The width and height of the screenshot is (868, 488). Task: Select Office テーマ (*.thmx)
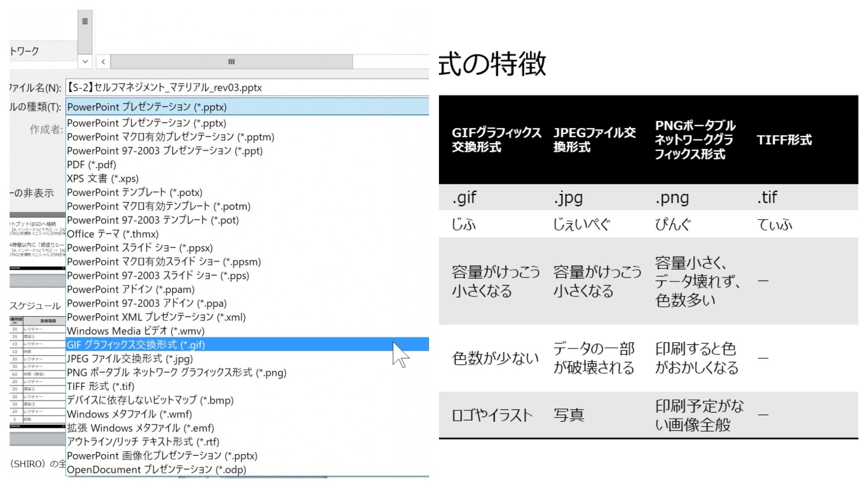[x=247, y=234]
